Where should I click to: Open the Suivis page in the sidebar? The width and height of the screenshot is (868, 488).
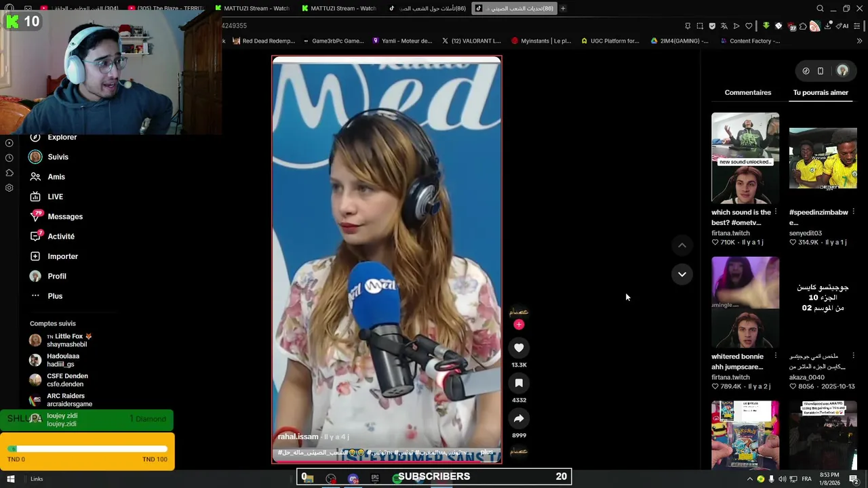point(49,157)
